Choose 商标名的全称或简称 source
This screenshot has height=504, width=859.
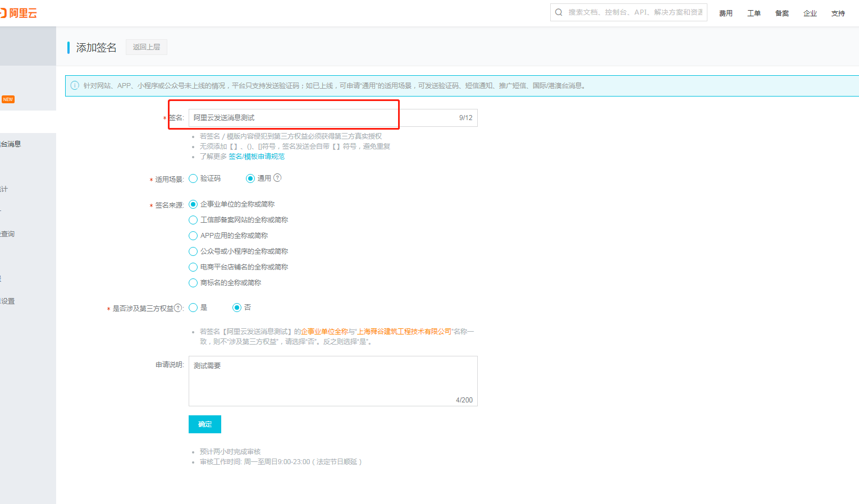(193, 283)
